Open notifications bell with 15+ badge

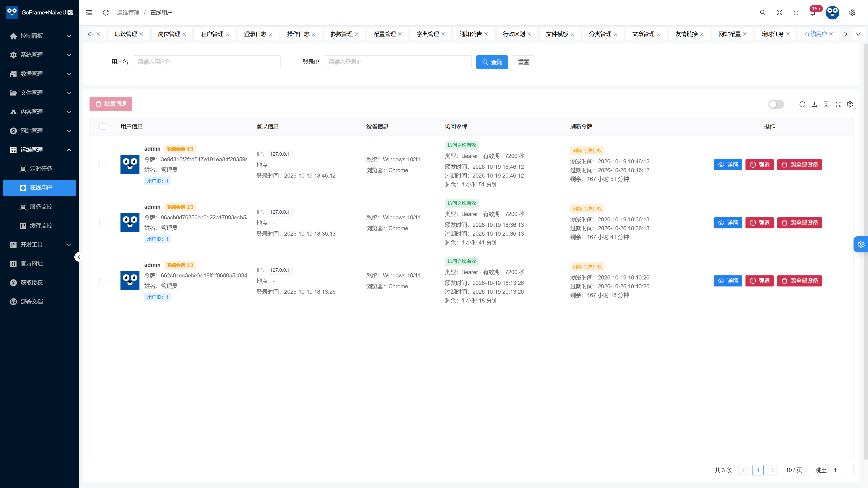tap(813, 12)
